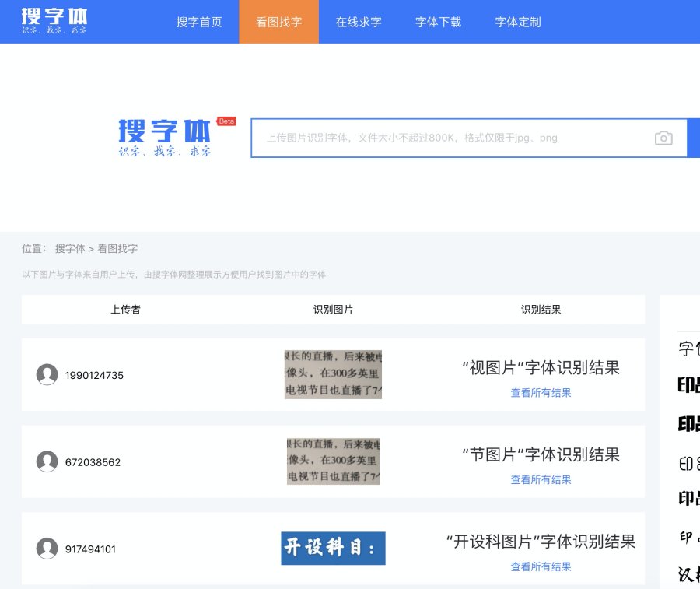
Task: Open the 开设科目 blue image thumbnail
Action: click(x=333, y=548)
